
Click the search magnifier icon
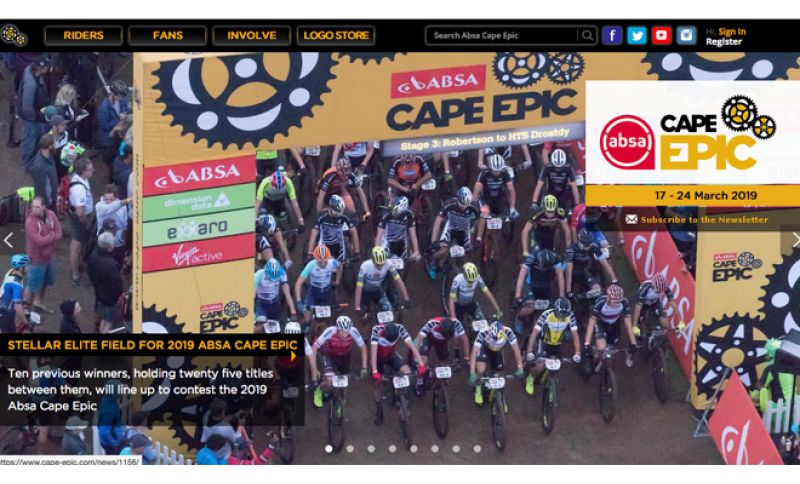tap(587, 35)
